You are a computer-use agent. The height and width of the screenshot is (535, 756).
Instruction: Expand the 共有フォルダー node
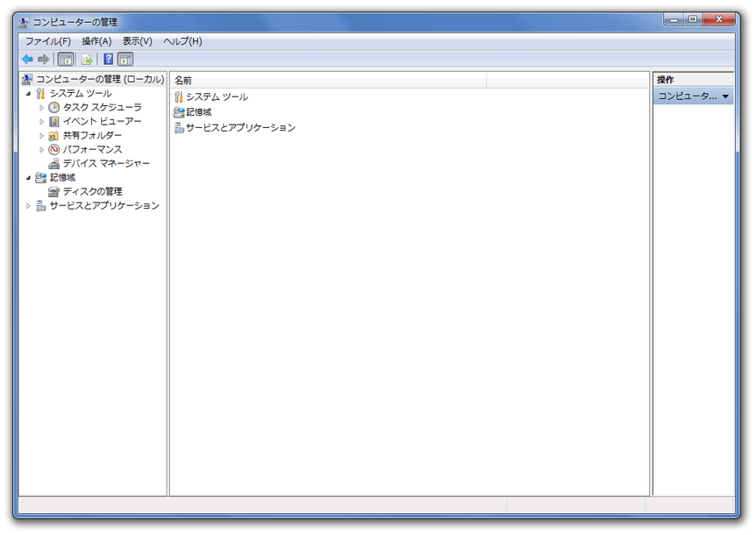pyautogui.click(x=41, y=136)
